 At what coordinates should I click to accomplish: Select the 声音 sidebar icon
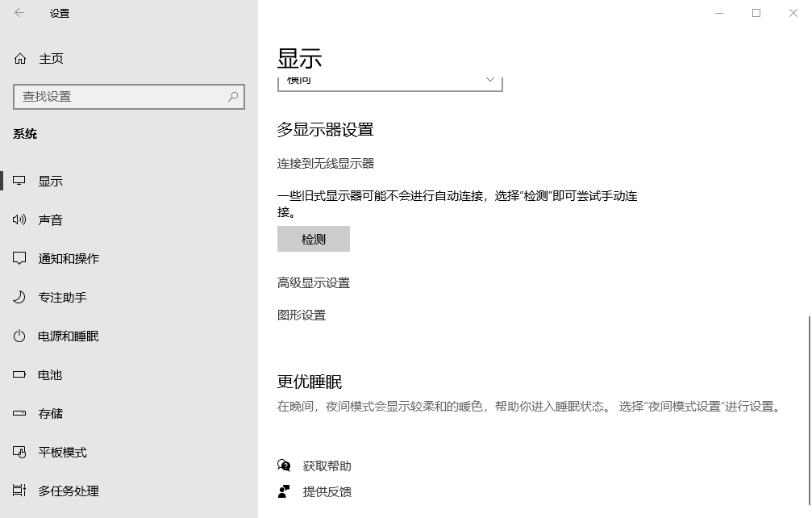(x=19, y=219)
